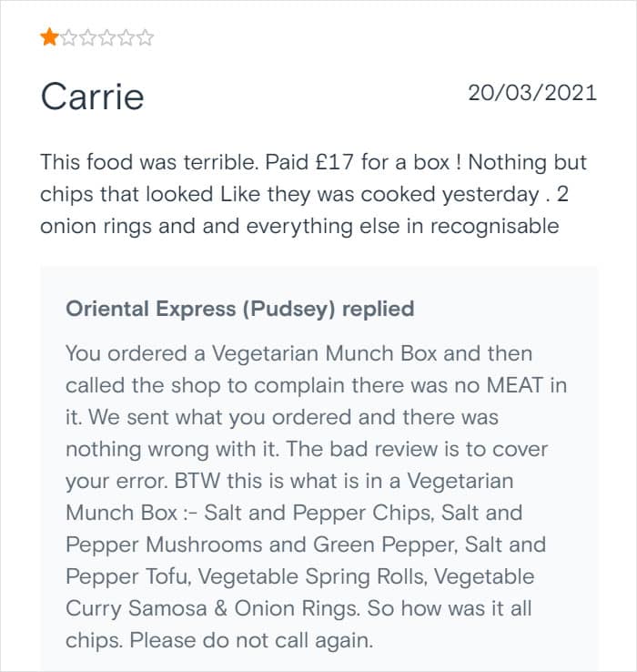The image size is (637, 672).
Task: Click 'Salt and Pepper Chips' in the reply
Action: click(319, 513)
